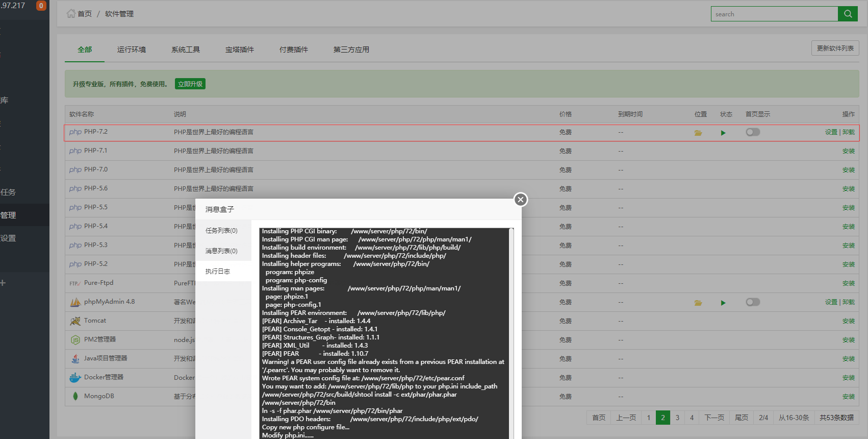
Task: Click 首页 breadcrumb link
Action: 85,14
